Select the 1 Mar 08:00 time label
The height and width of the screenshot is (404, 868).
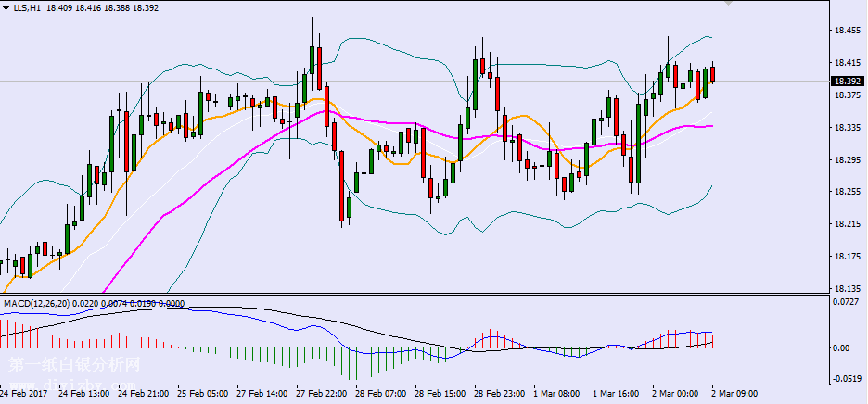click(x=558, y=394)
